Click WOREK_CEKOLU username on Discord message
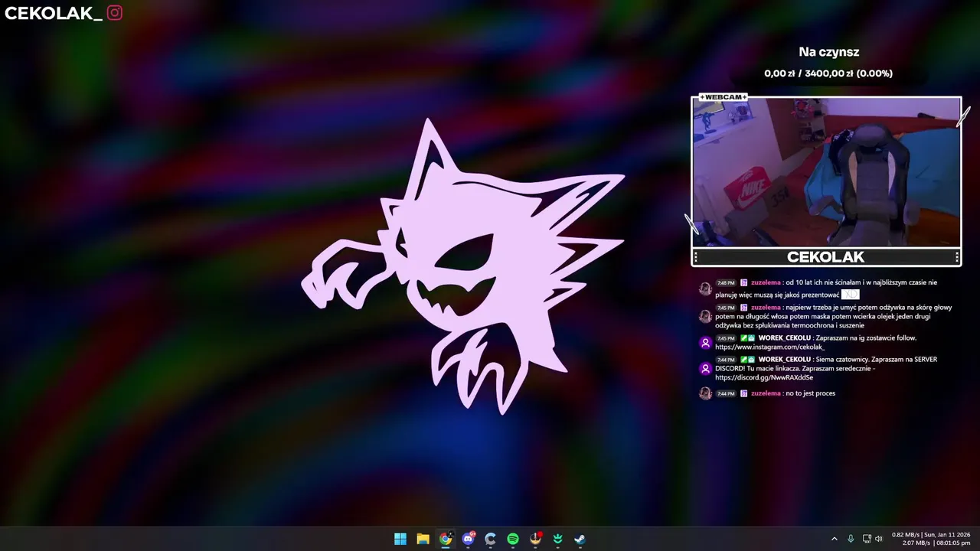The image size is (980, 551). pyautogui.click(x=784, y=360)
